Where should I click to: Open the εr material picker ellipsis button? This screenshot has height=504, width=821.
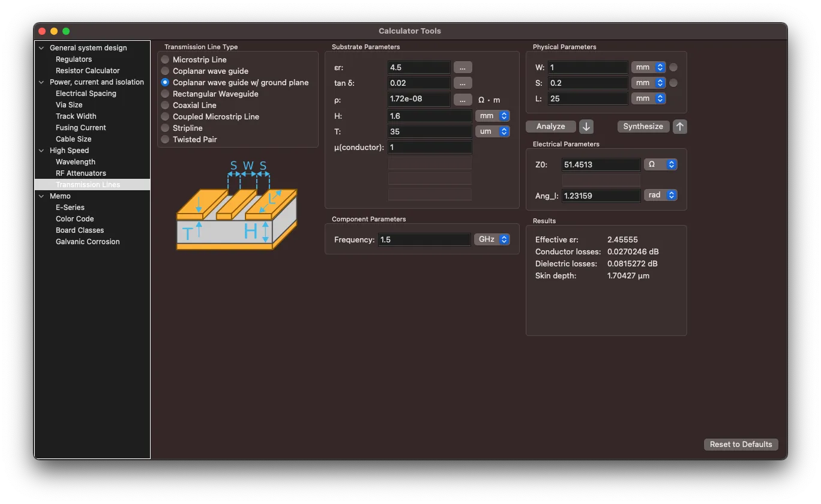[462, 67]
